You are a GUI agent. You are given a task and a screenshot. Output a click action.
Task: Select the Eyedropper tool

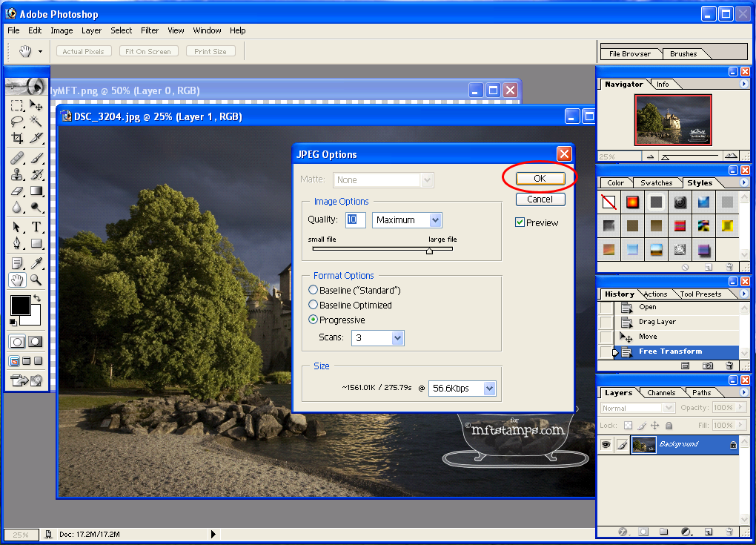pyautogui.click(x=36, y=262)
